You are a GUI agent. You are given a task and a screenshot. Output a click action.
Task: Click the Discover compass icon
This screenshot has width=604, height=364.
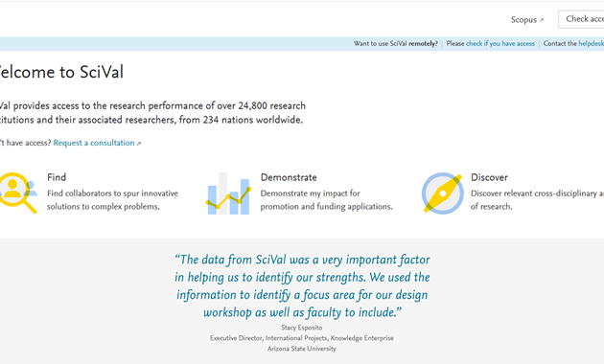[442, 193]
